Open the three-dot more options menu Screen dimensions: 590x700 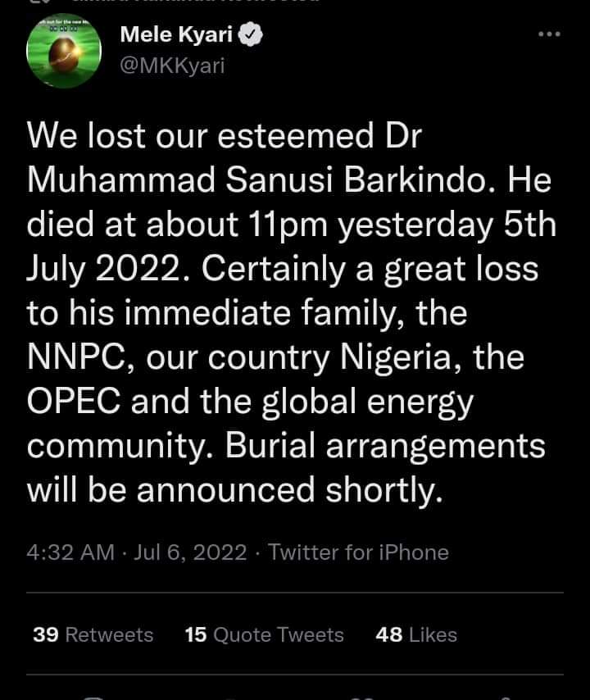pyautogui.click(x=548, y=34)
